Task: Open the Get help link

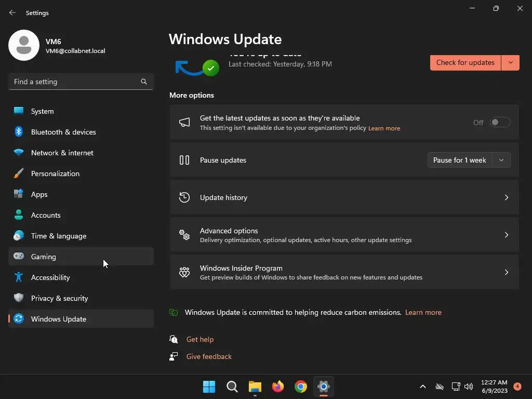Action: (200, 339)
